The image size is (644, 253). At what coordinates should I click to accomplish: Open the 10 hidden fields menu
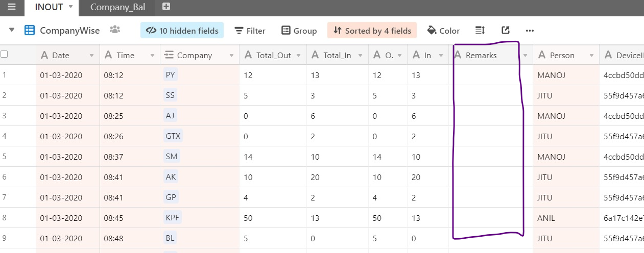coord(182,31)
